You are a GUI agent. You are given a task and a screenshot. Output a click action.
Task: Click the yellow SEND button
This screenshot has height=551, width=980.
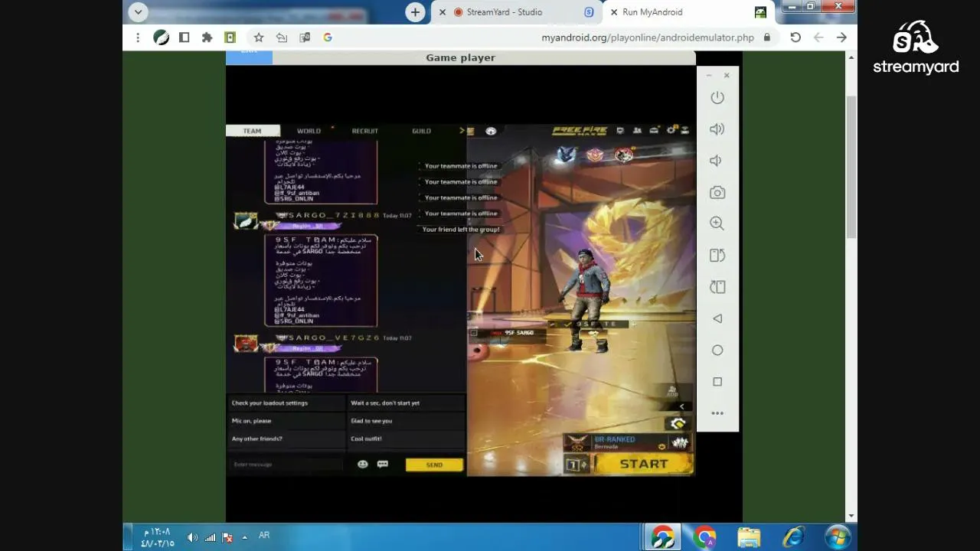pyautogui.click(x=434, y=465)
